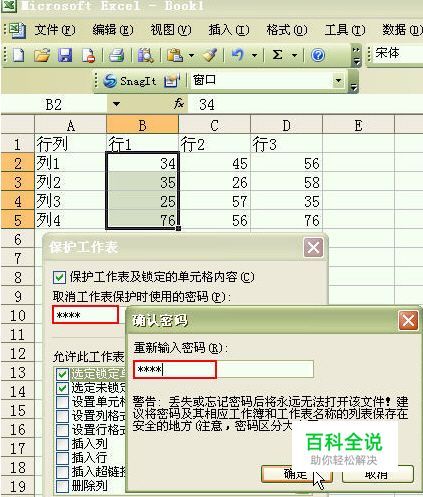The width and height of the screenshot is (423, 497).
Task: Click the New workbook icon
Action: (18, 55)
